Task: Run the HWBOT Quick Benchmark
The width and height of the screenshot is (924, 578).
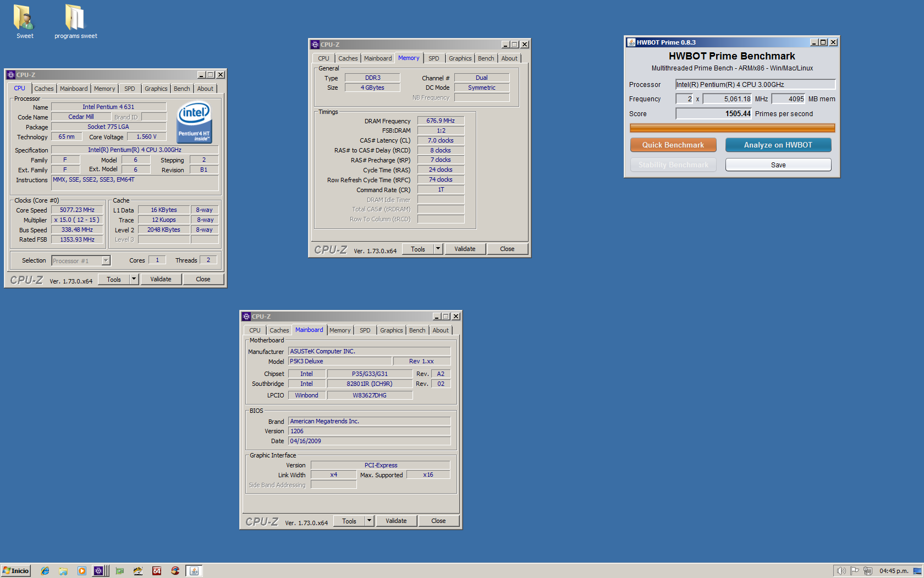Action: click(x=673, y=145)
